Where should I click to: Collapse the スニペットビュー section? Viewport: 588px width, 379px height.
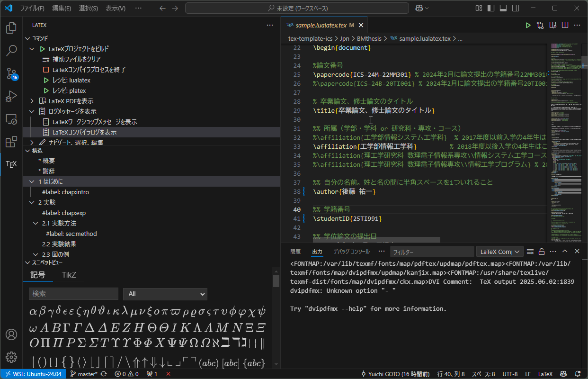click(27, 262)
